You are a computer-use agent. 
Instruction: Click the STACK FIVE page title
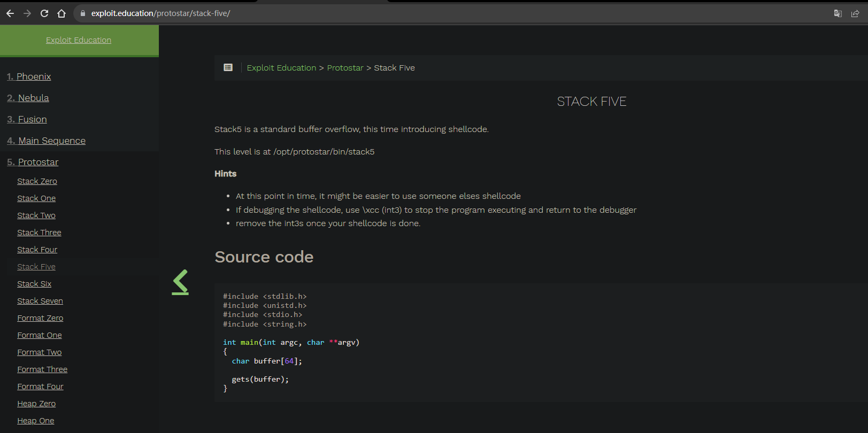pos(592,102)
